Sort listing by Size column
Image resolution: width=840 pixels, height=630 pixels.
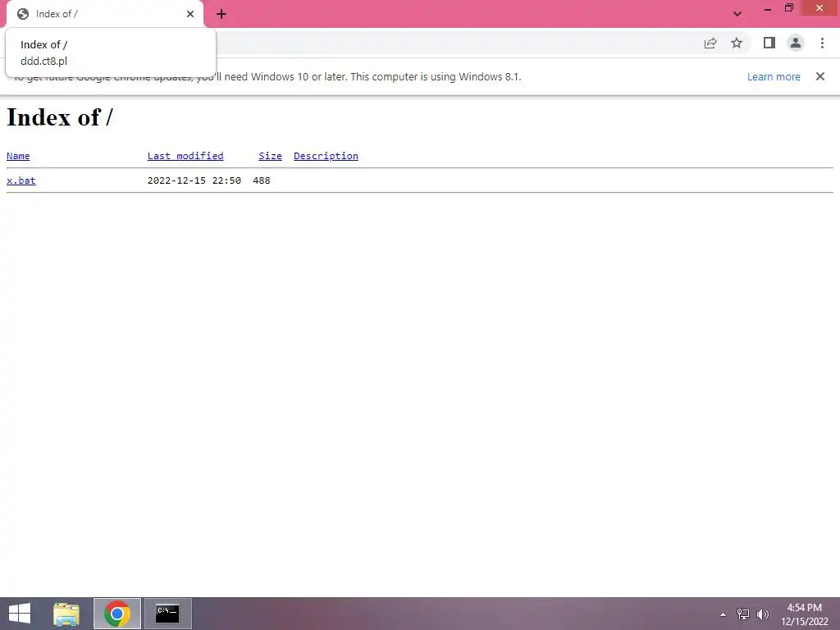[270, 156]
